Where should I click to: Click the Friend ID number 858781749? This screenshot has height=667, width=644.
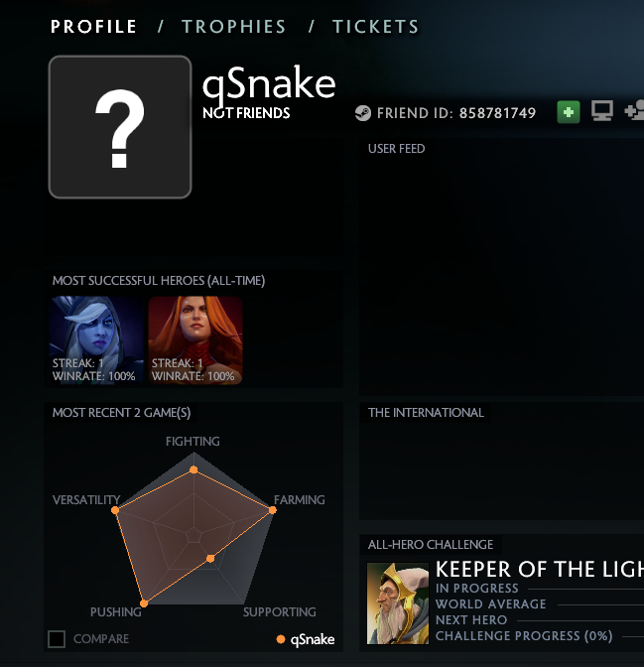pyautogui.click(x=497, y=113)
